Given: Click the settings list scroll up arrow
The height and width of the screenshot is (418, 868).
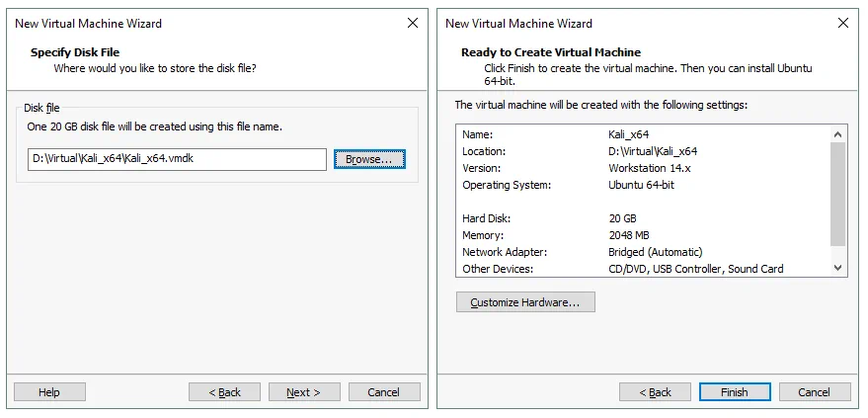Looking at the screenshot, I should pos(838,134).
